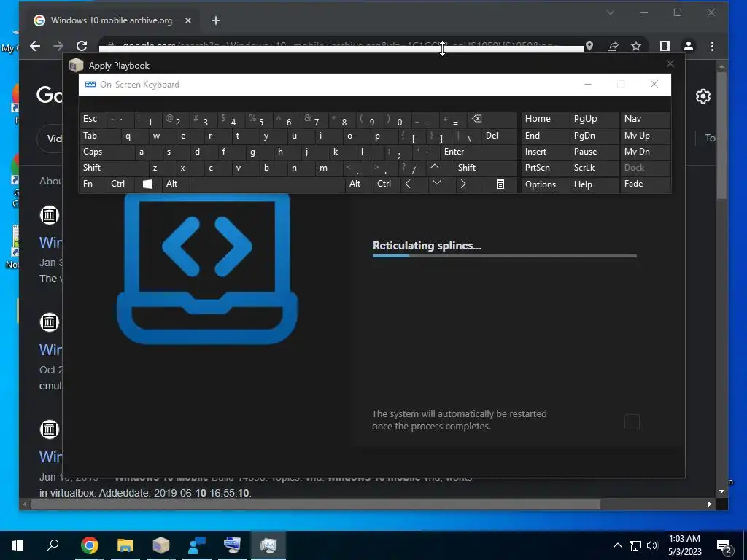Screen dimensions: 747x560
Task: Expand Chrome tab search chevron
Action: [611, 13]
